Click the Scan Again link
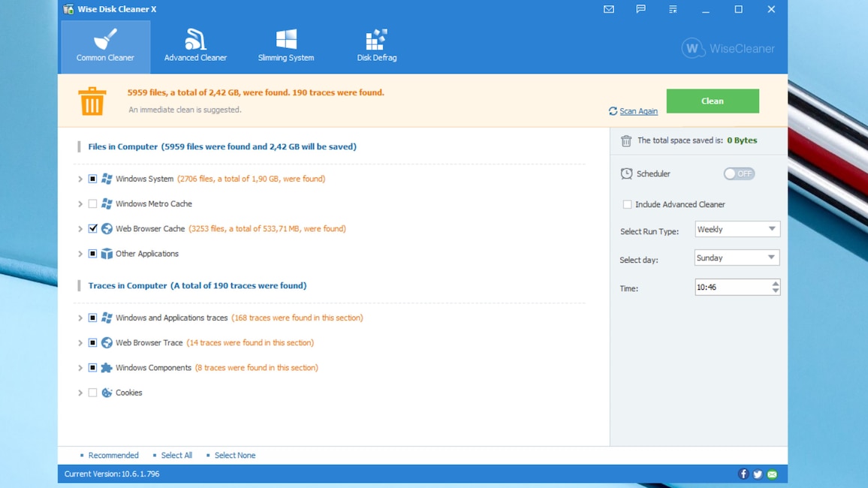This screenshot has height=488, width=868. (638, 111)
